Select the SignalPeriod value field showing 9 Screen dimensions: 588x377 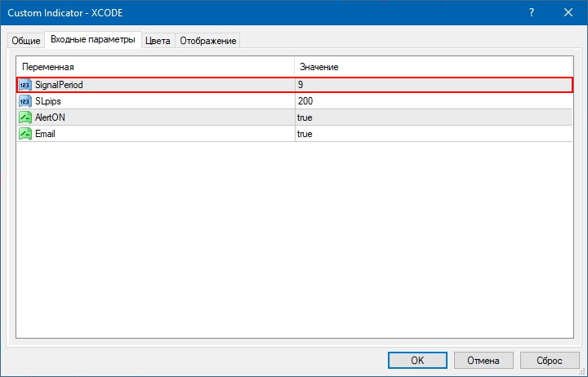[x=433, y=84]
